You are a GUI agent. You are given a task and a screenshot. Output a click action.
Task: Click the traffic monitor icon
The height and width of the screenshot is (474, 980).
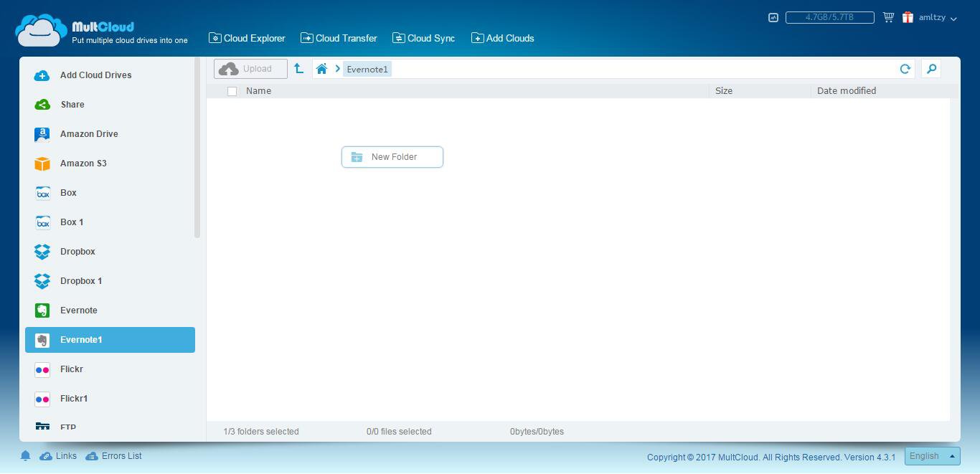[x=773, y=17]
